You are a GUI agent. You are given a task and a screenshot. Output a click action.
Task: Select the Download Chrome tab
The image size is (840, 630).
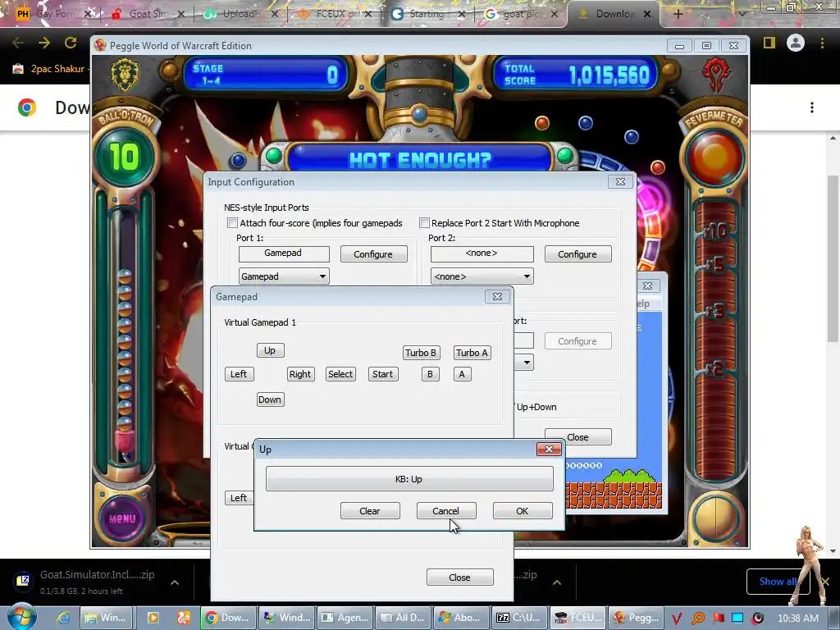pyautogui.click(x=614, y=14)
